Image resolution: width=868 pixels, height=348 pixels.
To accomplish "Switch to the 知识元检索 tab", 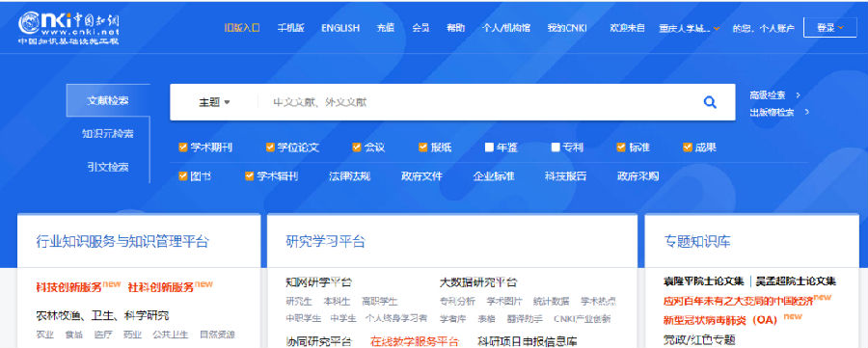I will click(108, 133).
